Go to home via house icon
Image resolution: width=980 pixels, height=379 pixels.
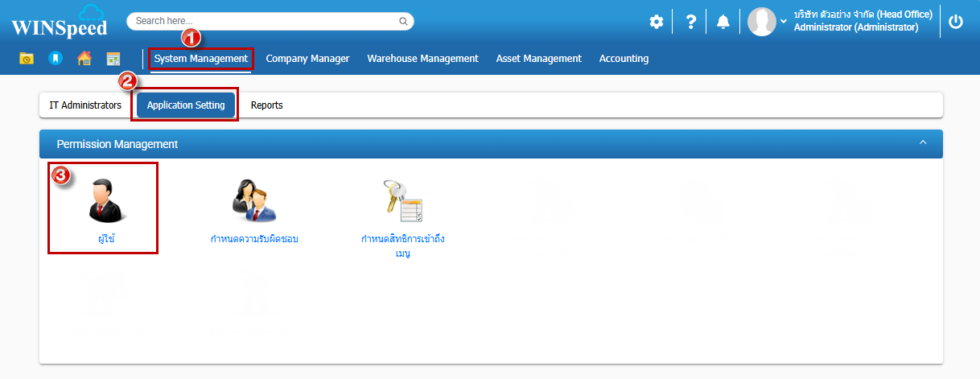[x=84, y=59]
